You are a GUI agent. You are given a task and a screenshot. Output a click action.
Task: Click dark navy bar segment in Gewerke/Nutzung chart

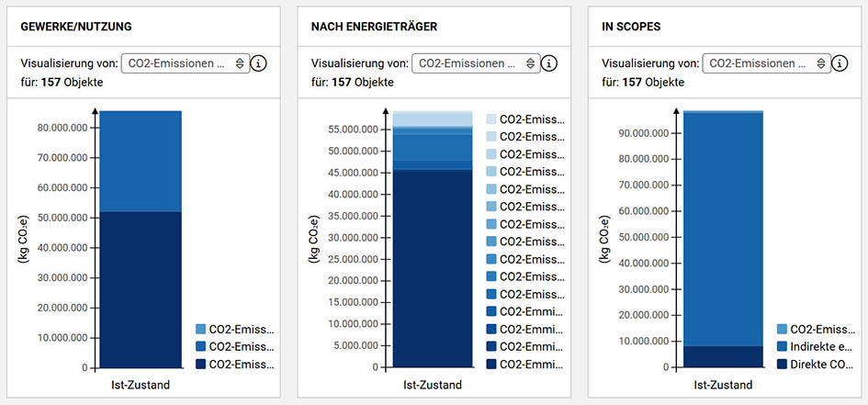click(x=141, y=289)
